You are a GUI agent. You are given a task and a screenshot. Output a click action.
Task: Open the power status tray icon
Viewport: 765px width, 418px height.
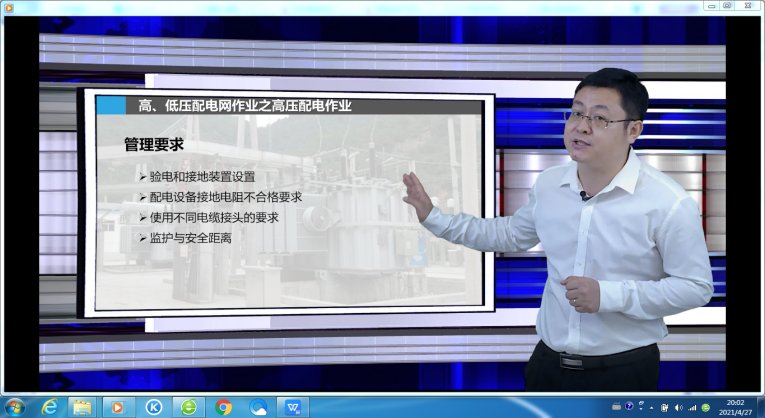click(x=664, y=407)
